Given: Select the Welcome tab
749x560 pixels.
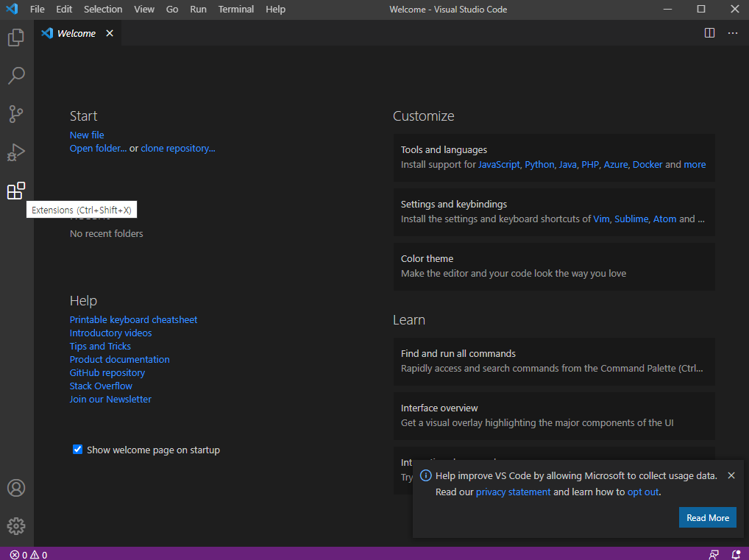Looking at the screenshot, I should [77, 33].
